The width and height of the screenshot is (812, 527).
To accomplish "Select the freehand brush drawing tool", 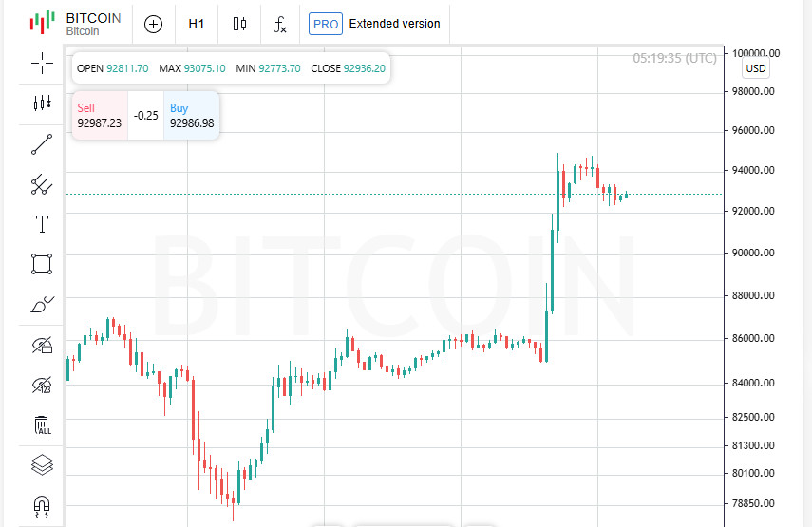I will [x=42, y=305].
